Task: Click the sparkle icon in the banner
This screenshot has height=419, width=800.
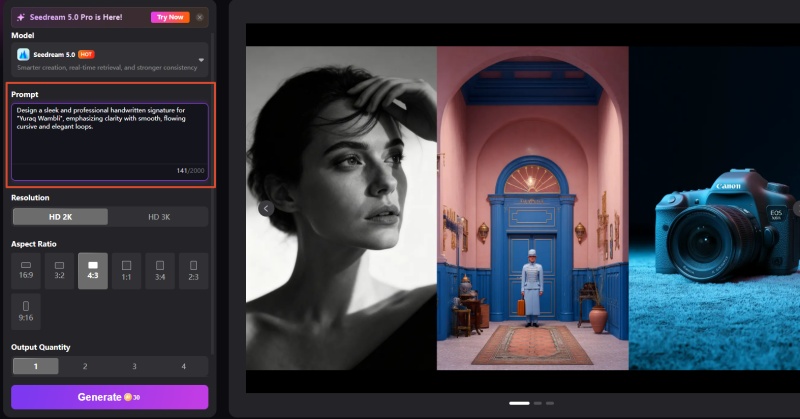Action: point(21,17)
